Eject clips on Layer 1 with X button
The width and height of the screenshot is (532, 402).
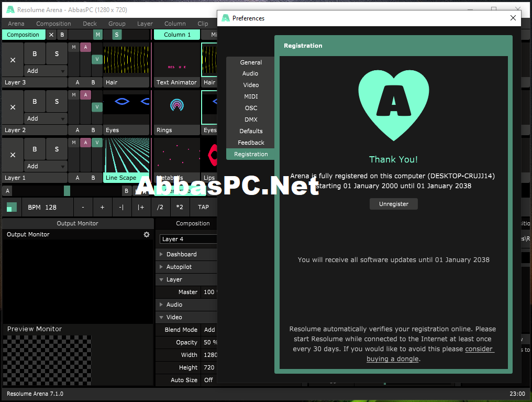[x=13, y=155]
